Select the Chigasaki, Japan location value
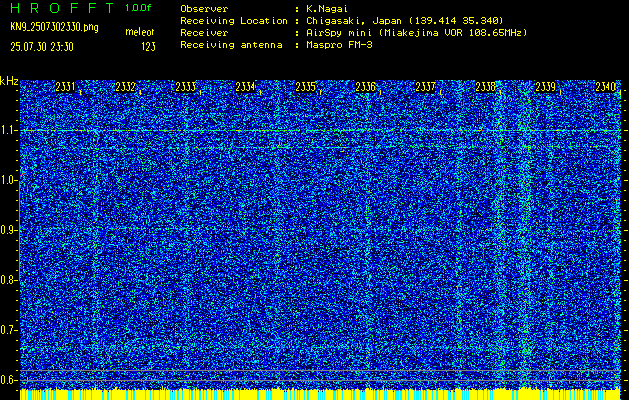Viewport: 629px width, 400px height. click(405, 21)
